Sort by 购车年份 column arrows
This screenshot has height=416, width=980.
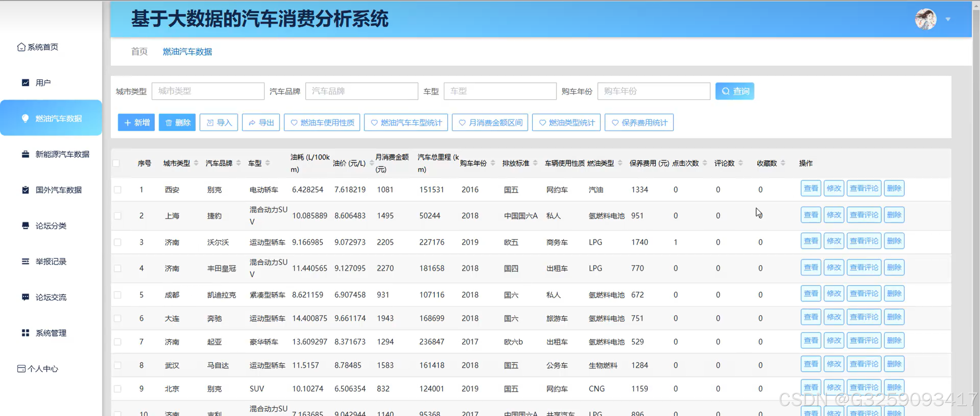coord(493,163)
